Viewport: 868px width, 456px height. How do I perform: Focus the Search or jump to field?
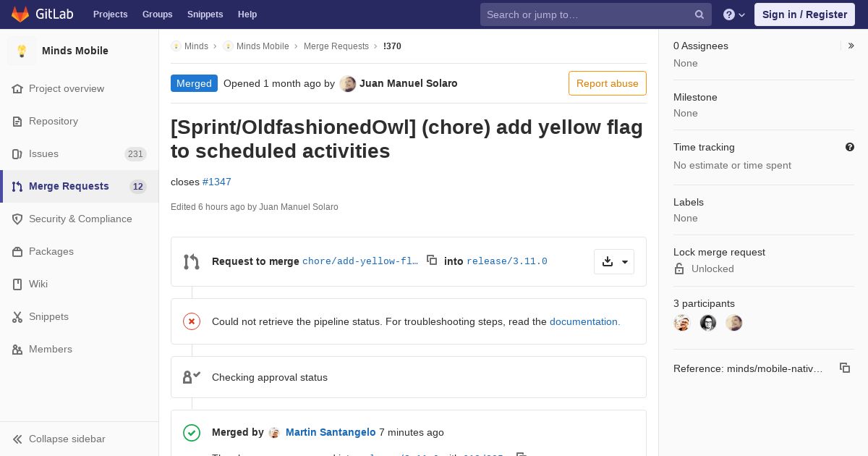pos(595,14)
